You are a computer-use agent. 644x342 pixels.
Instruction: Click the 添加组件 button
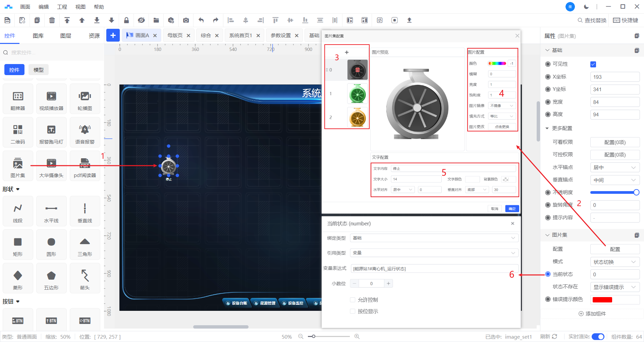(592, 313)
